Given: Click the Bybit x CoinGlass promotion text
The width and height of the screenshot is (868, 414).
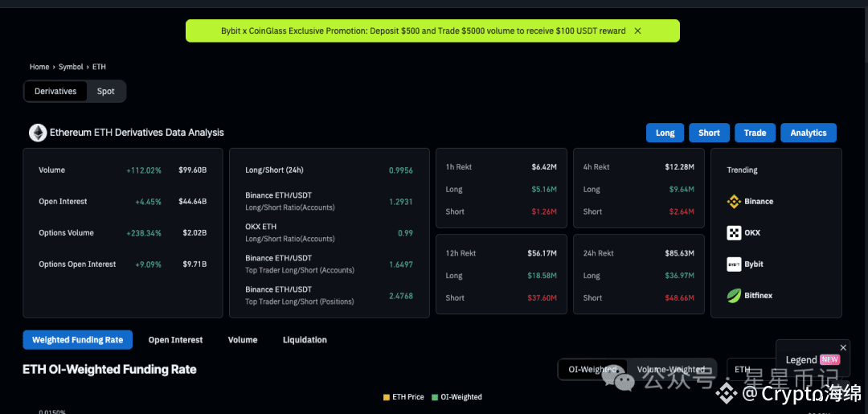Looking at the screenshot, I should coord(423,31).
